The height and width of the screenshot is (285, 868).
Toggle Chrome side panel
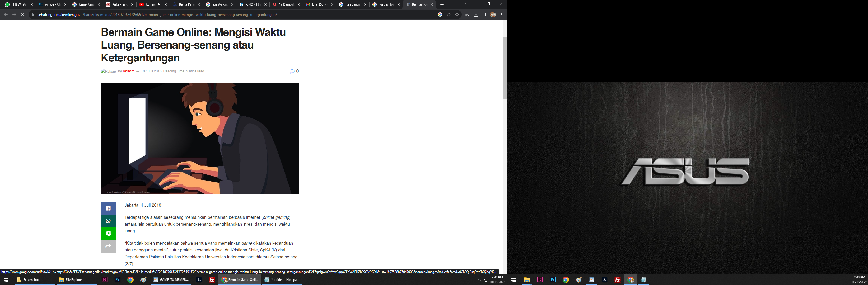point(484,15)
